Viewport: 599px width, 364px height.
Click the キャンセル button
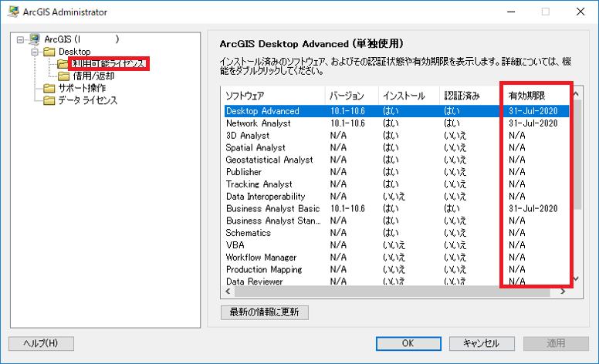click(482, 343)
